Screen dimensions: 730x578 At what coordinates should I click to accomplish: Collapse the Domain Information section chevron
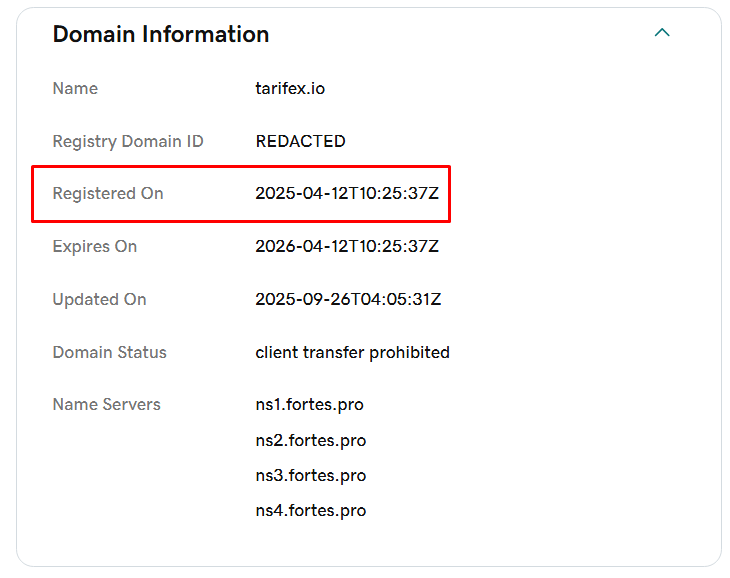click(x=661, y=33)
